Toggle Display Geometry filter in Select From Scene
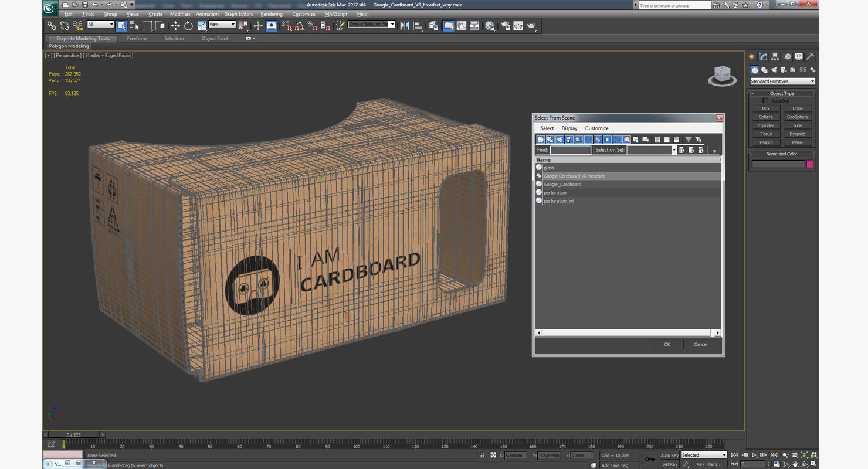The image size is (868, 469). pos(541,140)
